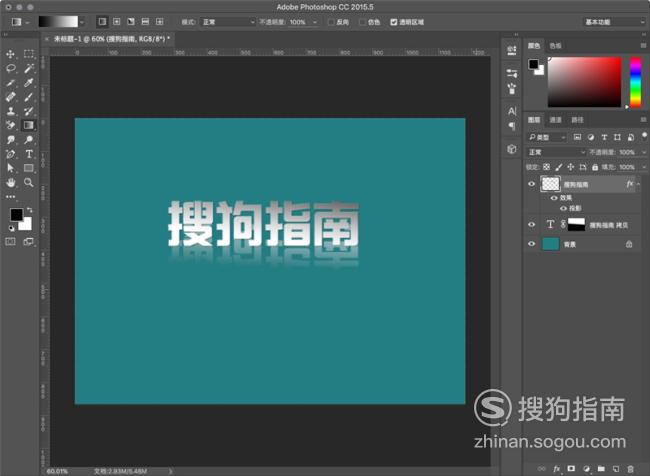Select the Eyedropper tool
This screenshot has height=476, width=650.
29,83
